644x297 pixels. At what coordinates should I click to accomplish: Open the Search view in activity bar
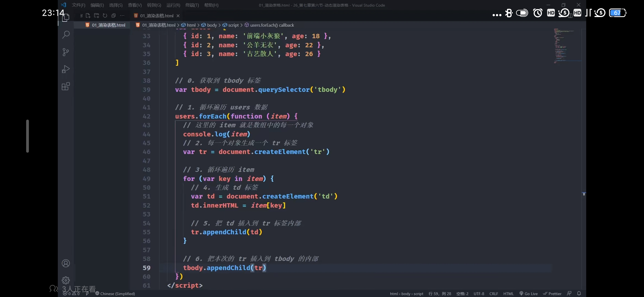pyautogui.click(x=66, y=35)
